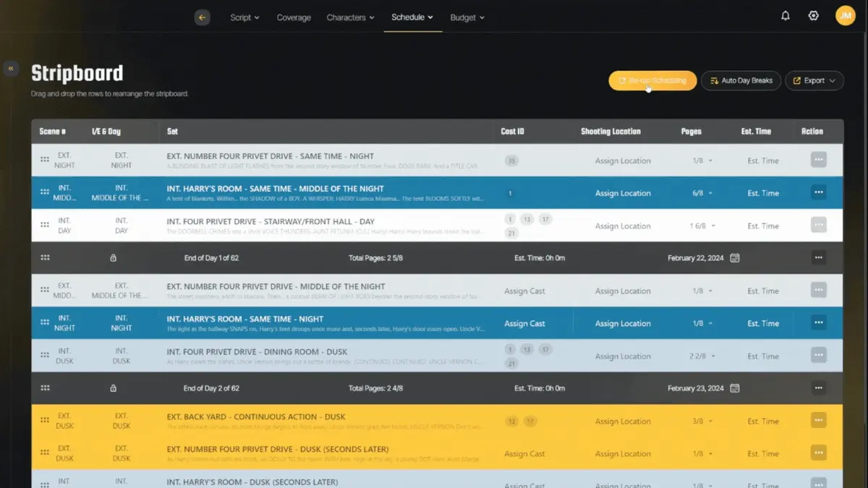Open the settings gear icon
The width and height of the screenshot is (868, 488).
click(x=814, y=16)
